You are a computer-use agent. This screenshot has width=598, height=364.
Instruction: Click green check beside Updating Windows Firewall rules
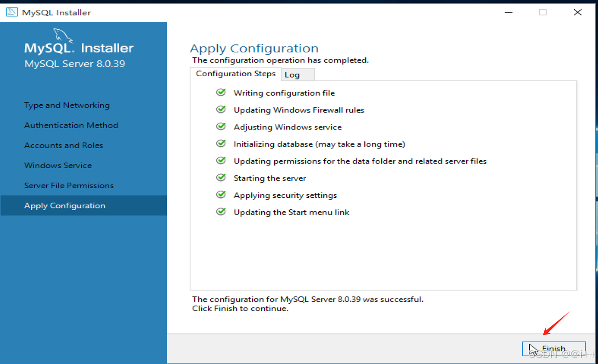tap(221, 109)
